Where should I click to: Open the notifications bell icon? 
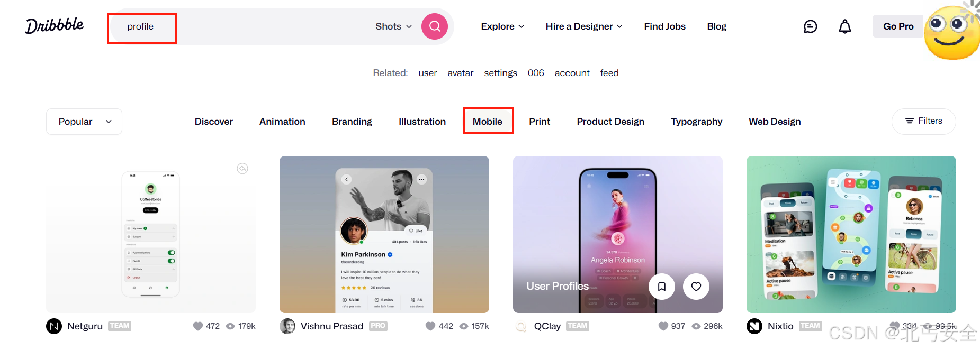(x=845, y=26)
